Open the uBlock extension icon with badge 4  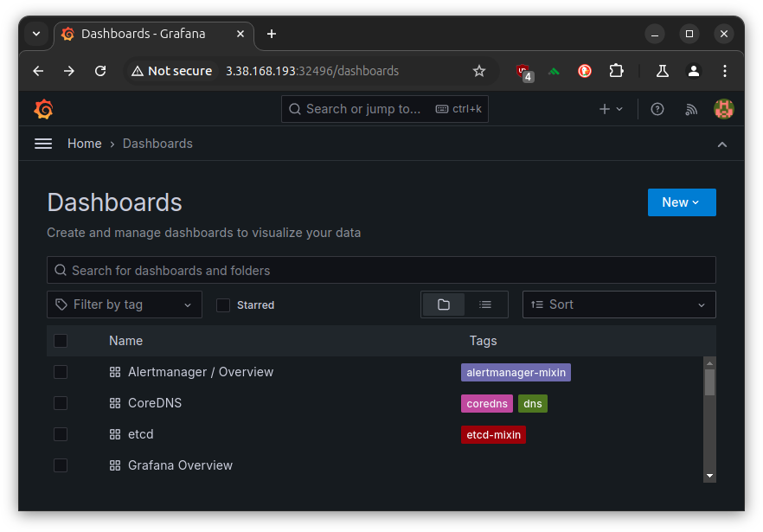(x=524, y=72)
